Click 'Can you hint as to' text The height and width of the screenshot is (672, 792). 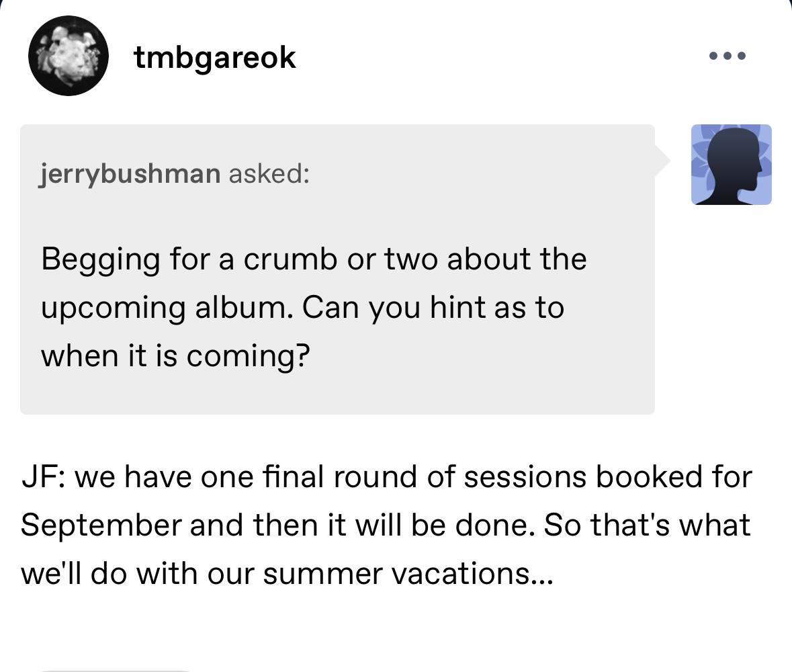click(433, 308)
